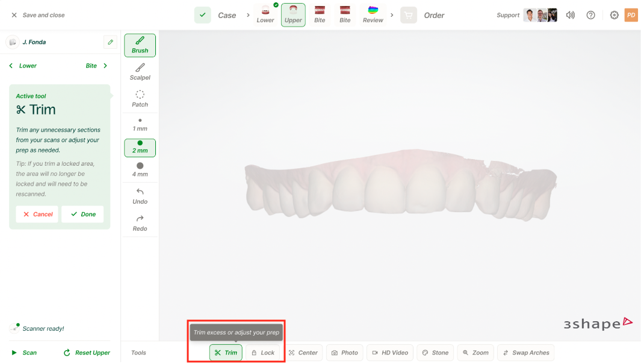Redo the trim action
The height and width of the screenshot is (364, 644).
tap(140, 223)
